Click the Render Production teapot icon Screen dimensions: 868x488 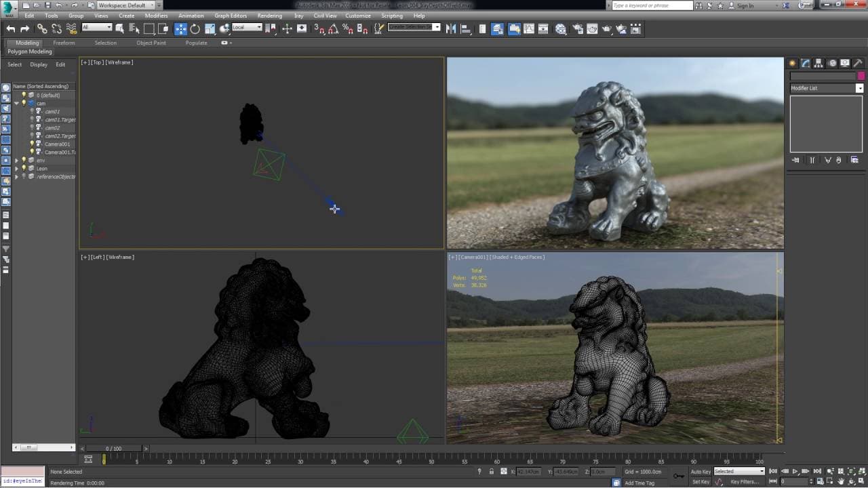pyautogui.click(x=606, y=28)
